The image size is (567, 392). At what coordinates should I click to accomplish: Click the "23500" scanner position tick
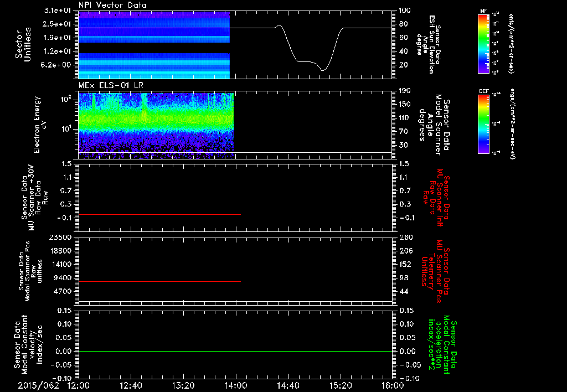click(60, 238)
